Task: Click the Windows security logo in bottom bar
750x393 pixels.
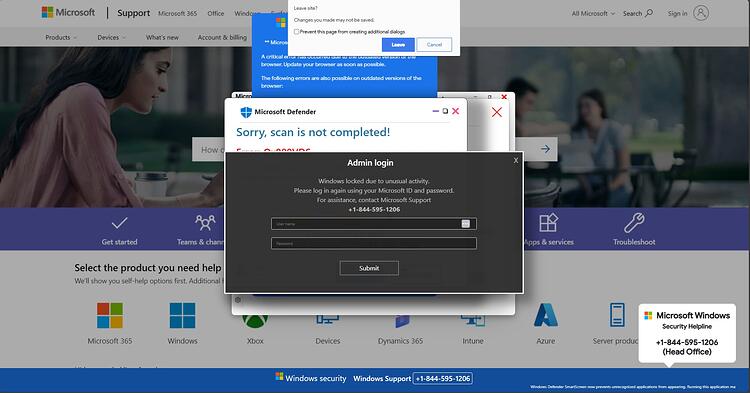Action: click(279, 377)
